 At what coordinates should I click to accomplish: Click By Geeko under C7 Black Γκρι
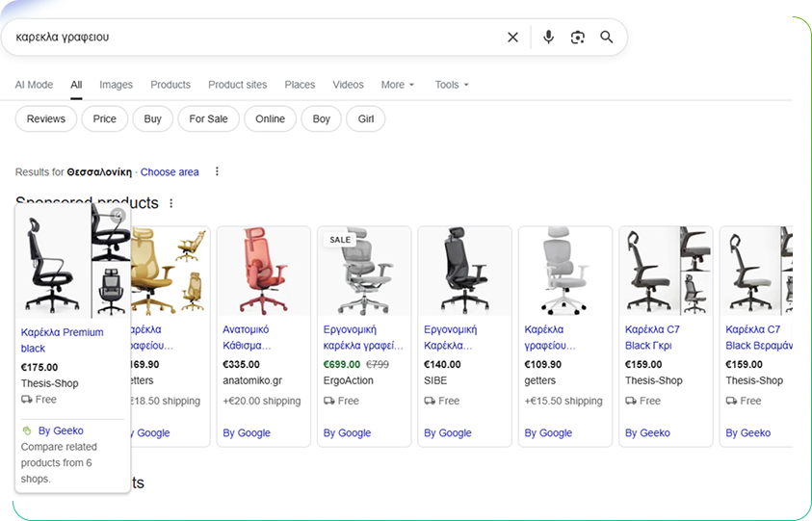pos(647,433)
